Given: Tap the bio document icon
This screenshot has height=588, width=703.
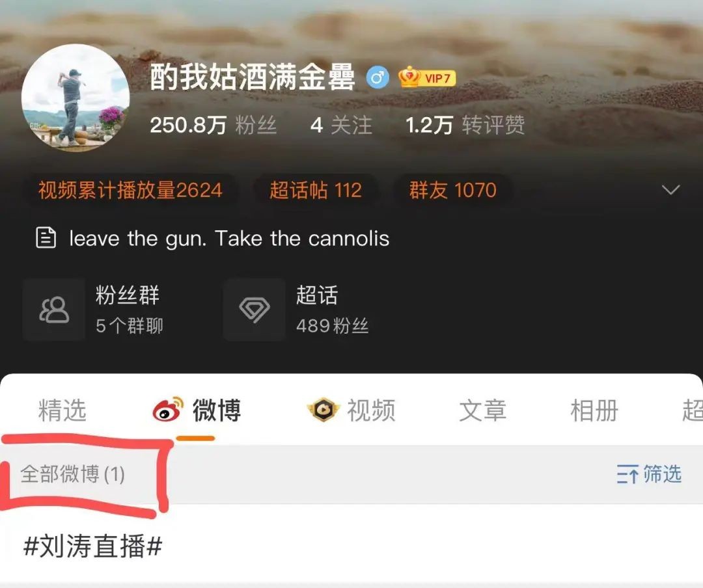Looking at the screenshot, I should [46, 238].
